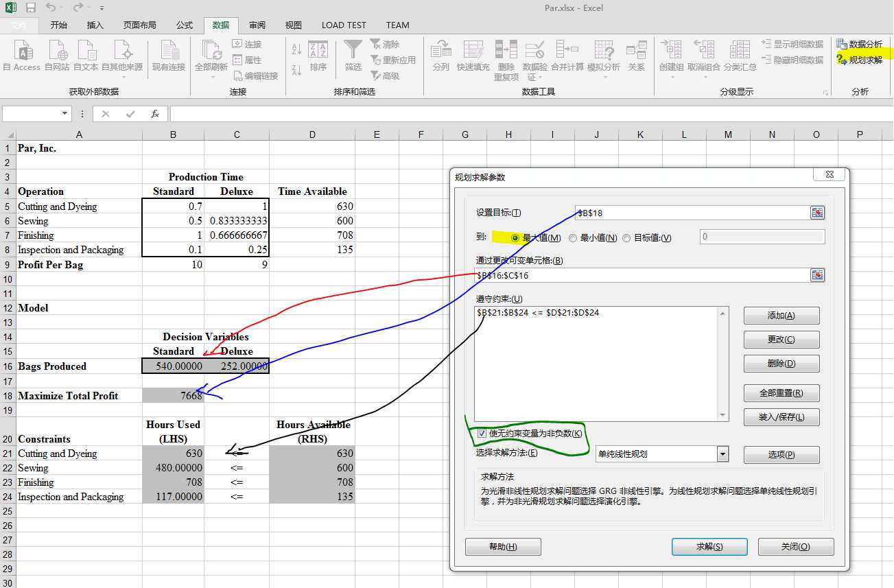Click the Reset All (全部重置) button
Image resolution: width=894 pixels, height=588 pixels.
[x=781, y=393]
